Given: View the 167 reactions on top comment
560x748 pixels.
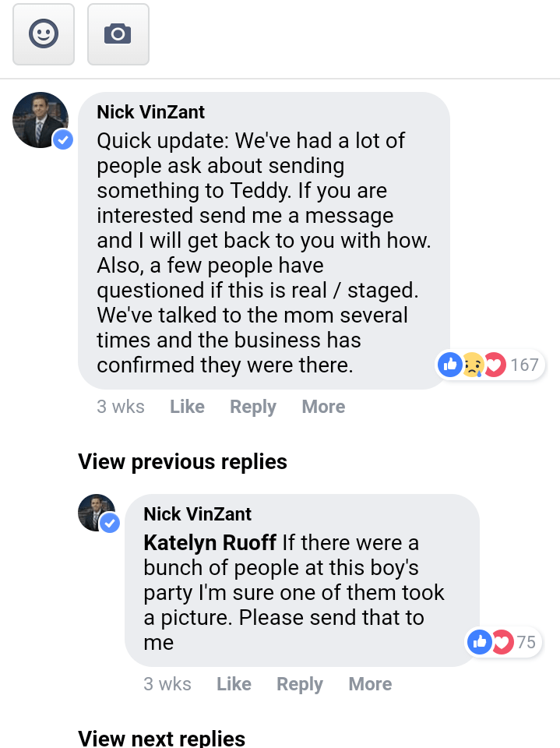Looking at the screenshot, I should [524, 365].
